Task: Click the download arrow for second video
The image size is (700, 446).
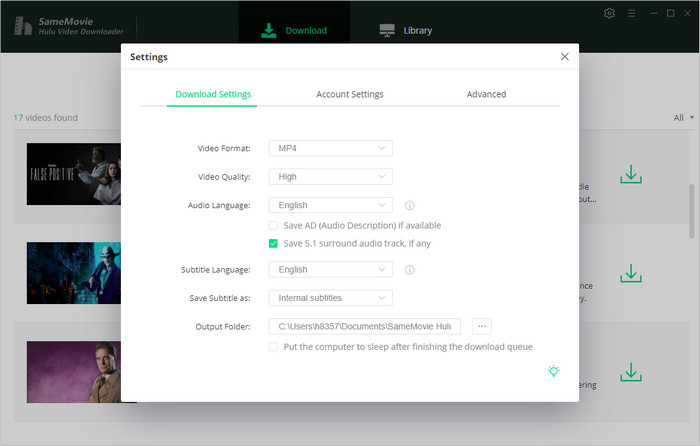Action: tap(630, 273)
